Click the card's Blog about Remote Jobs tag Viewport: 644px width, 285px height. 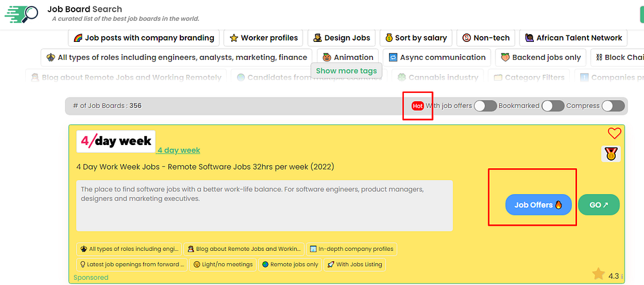pos(244,249)
